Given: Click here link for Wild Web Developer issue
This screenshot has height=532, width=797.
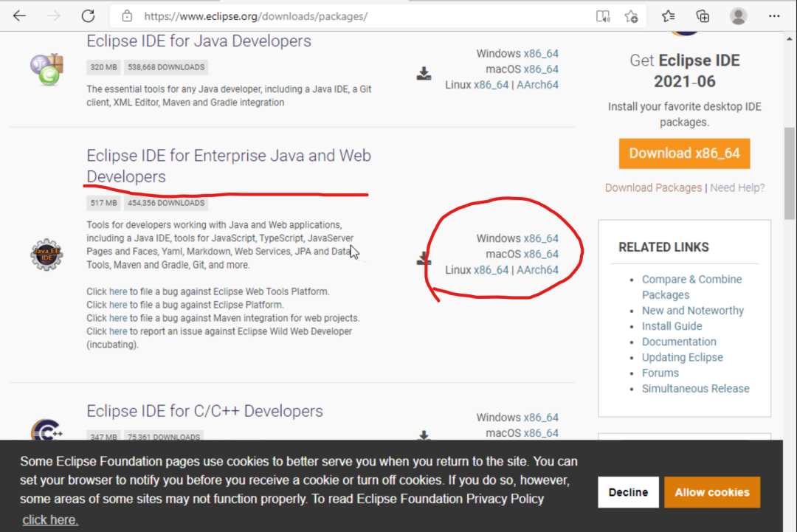Looking at the screenshot, I should pos(118,331).
